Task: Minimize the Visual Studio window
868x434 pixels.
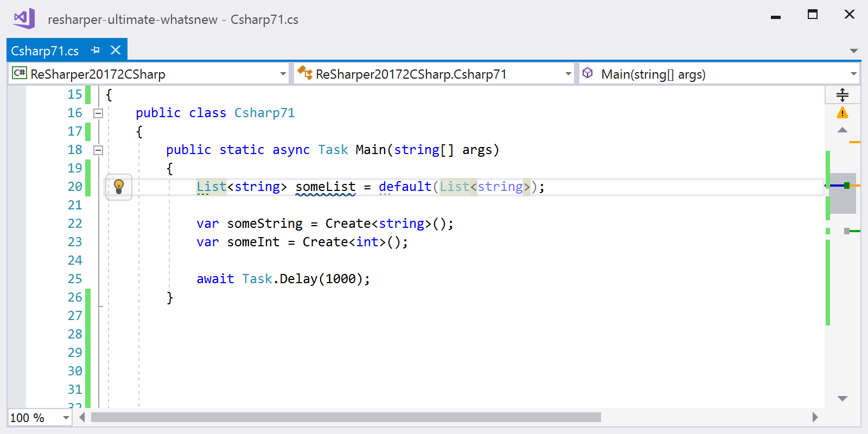Action: (776, 17)
